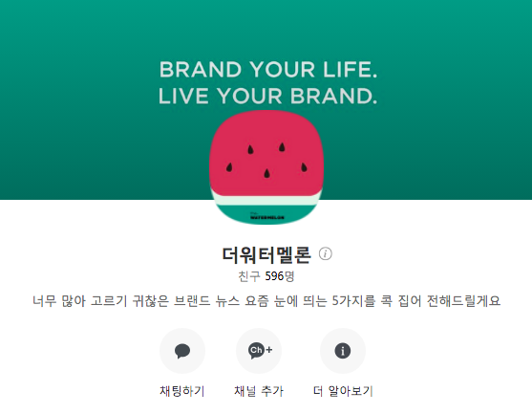Open the watermelon profile picture
This screenshot has width=532, height=414.
click(x=266, y=167)
